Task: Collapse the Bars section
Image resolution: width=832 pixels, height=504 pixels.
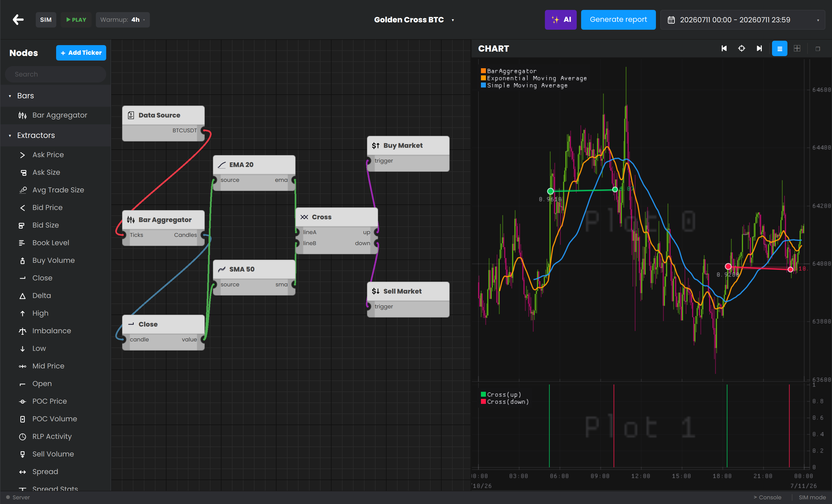Action: [55, 96]
